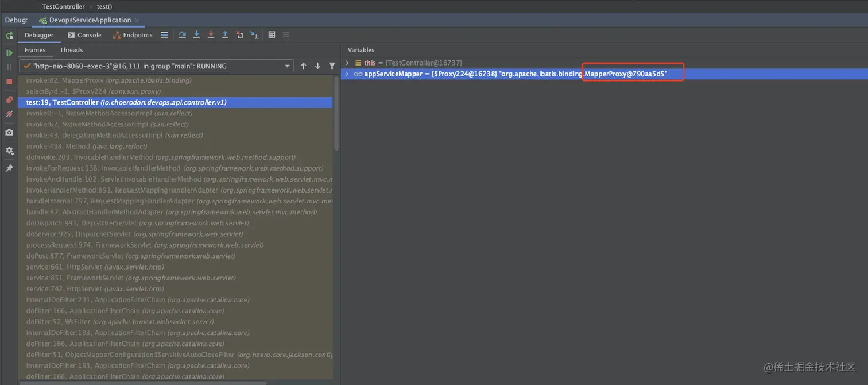Screen dimensions: 868x385
Task: View breakpoints with the double red circle icon
Action: [x=9, y=100]
